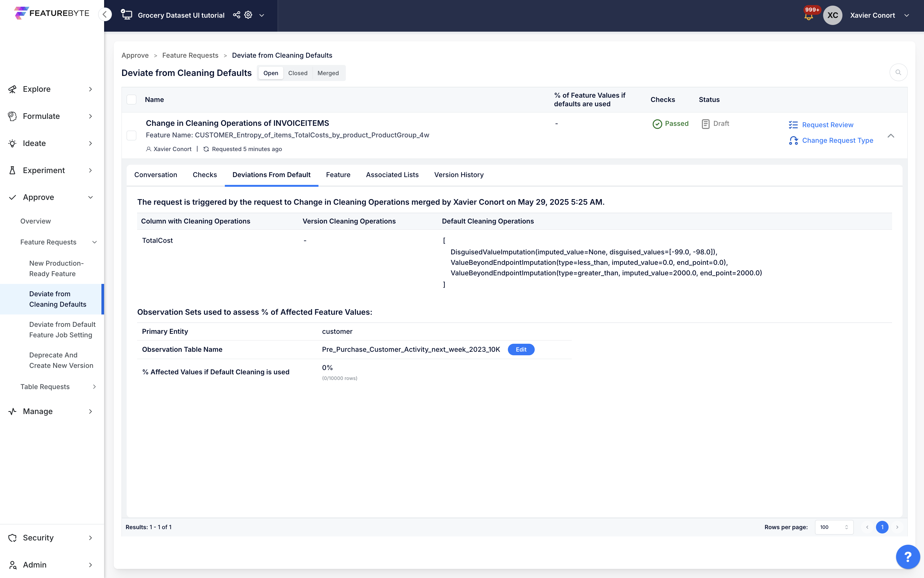
Task: Click the Change Request Type icon
Action: tap(793, 141)
